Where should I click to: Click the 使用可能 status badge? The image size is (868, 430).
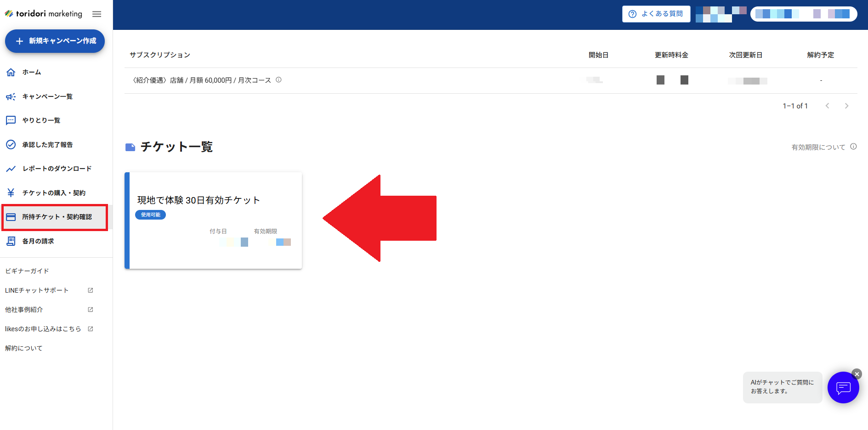point(151,215)
